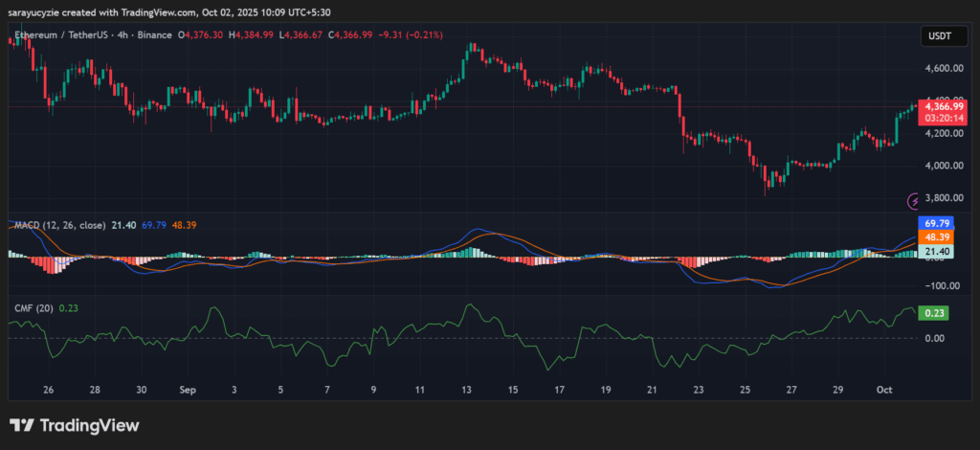Click the green CMF value tag 0.23
This screenshot has height=450, width=980.
[933, 312]
